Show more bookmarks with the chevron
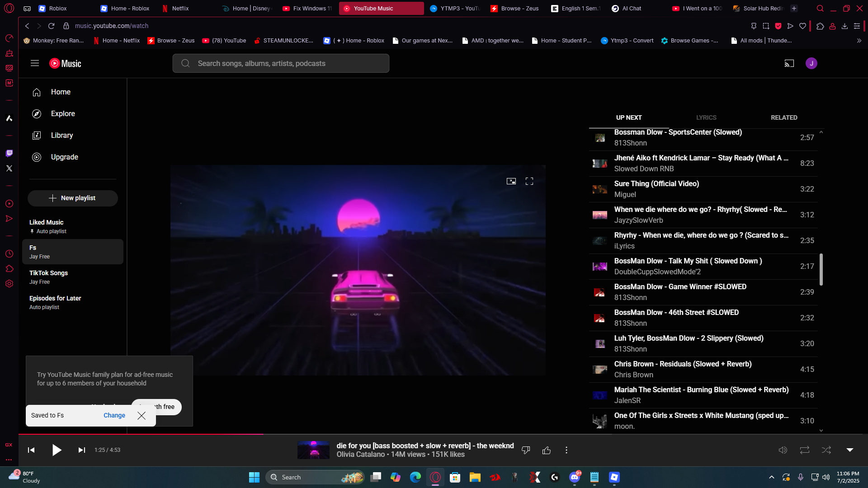This screenshot has height=488, width=868. tap(859, 41)
